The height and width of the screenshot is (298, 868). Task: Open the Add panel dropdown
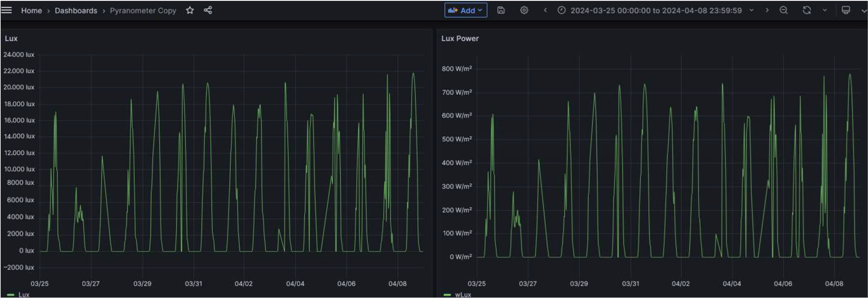coord(466,10)
